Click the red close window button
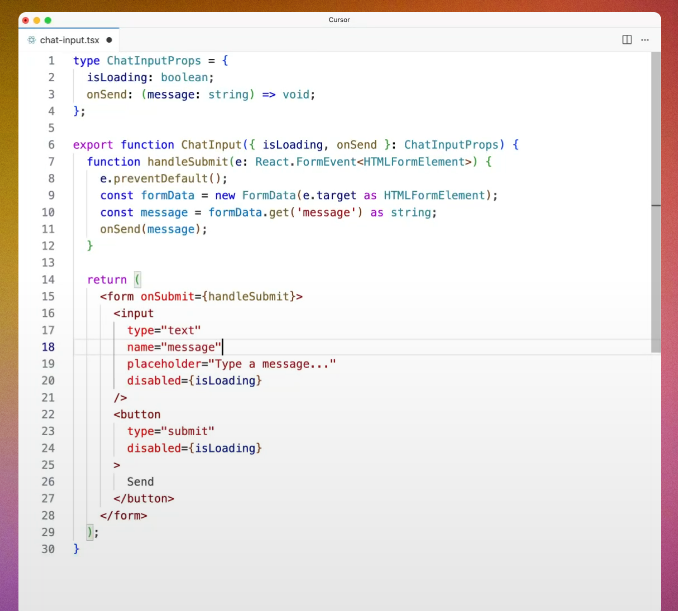678x611 pixels. [26, 20]
